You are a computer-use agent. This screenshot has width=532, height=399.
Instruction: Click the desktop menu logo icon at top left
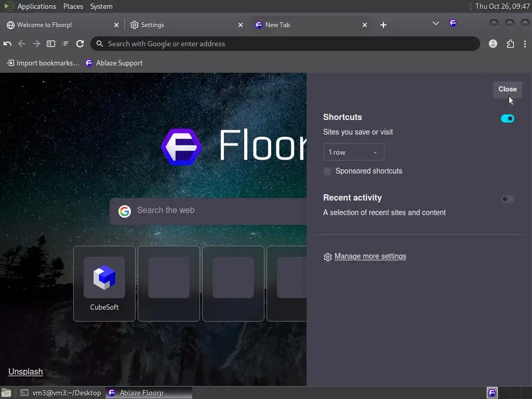(x=8, y=6)
